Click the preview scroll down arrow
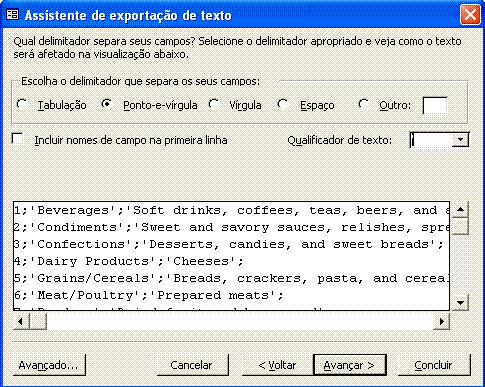 [461, 302]
